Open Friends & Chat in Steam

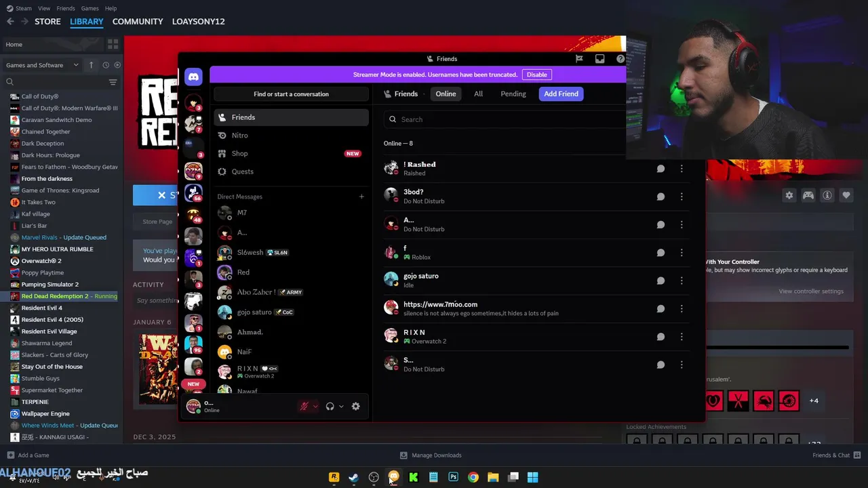(836, 455)
